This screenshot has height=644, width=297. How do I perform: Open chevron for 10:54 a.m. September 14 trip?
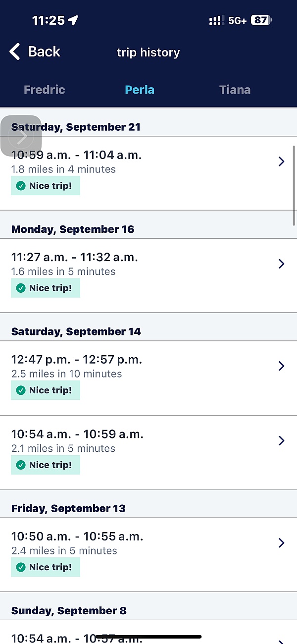coord(281,440)
